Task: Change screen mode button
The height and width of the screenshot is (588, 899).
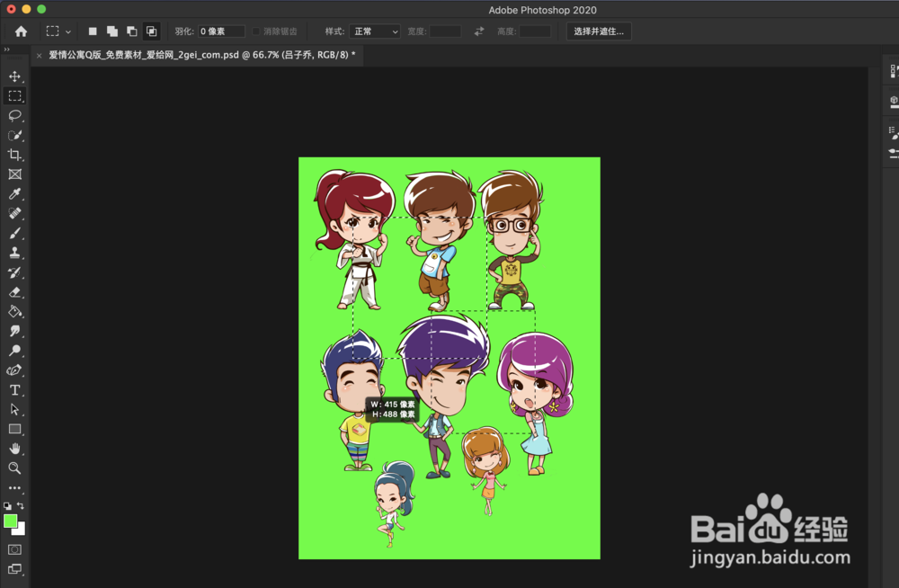Action: 15,569
